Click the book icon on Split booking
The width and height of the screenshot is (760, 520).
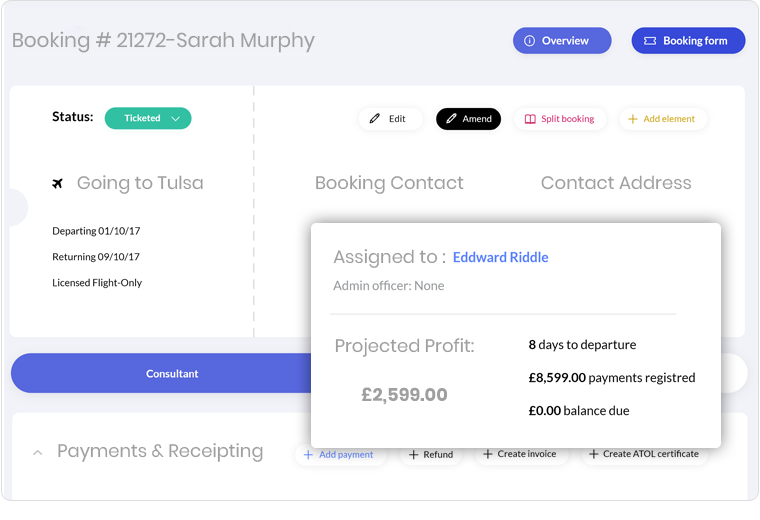coord(530,119)
